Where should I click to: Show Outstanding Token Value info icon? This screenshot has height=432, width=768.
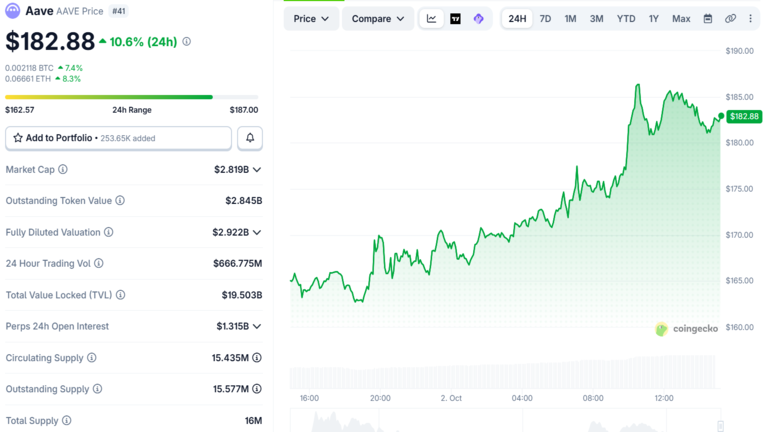[x=120, y=200]
